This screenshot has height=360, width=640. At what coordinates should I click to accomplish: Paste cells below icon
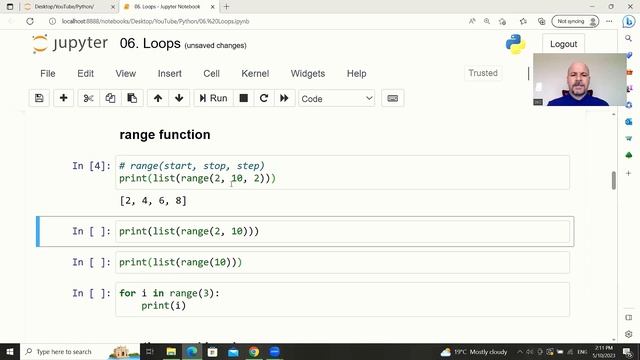(x=132, y=98)
